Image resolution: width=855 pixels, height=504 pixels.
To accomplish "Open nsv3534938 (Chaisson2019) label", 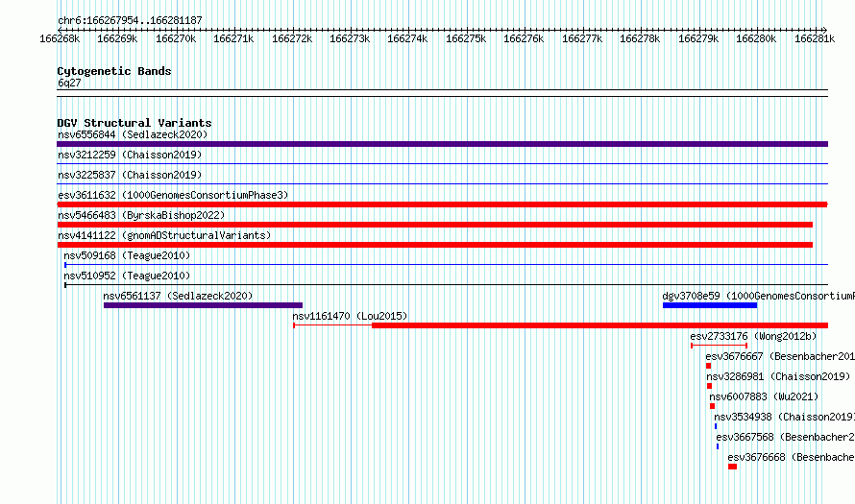I will 785,417.
